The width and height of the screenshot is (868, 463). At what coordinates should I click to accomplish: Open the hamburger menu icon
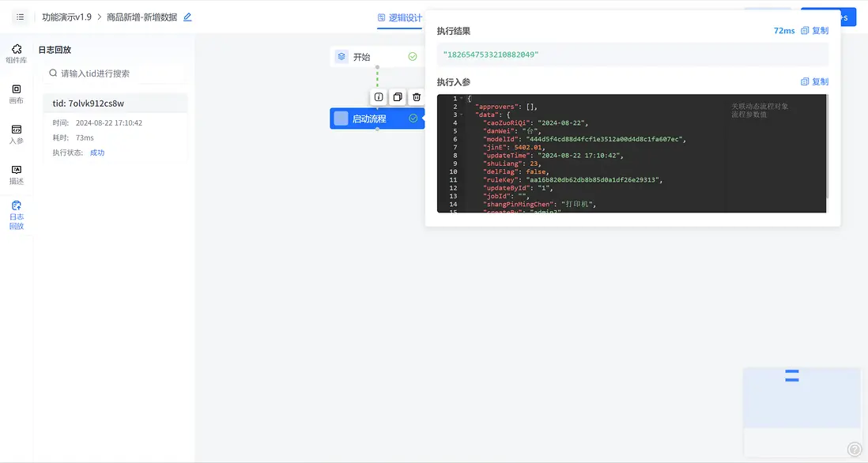click(x=20, y=17)
